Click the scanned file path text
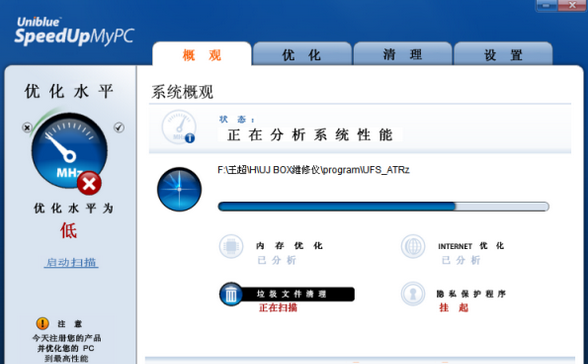Screen dimensions: 588x364 314,170
